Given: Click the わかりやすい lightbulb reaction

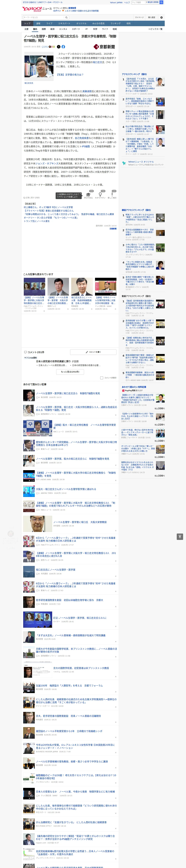Looking at the screenshot, I should tap(100, 195).
